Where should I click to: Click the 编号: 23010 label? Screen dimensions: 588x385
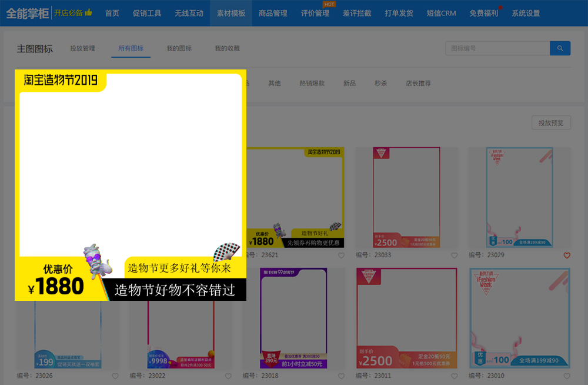click(x=486, y=376)
